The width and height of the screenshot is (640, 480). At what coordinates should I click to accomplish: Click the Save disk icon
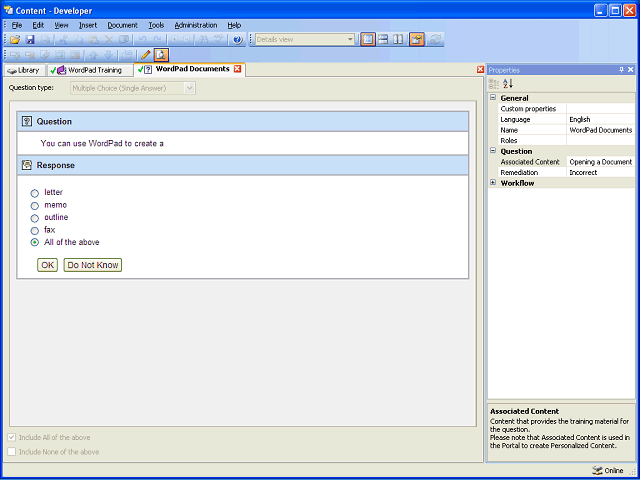tap(30, 40)
